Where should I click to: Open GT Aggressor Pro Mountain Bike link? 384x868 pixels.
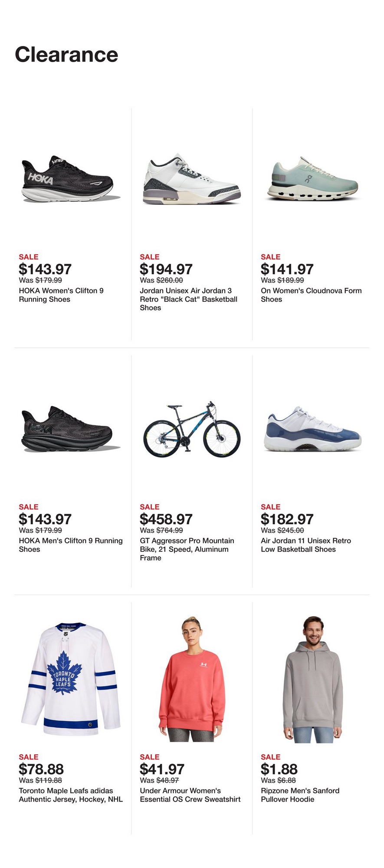(x=187, y=549)
